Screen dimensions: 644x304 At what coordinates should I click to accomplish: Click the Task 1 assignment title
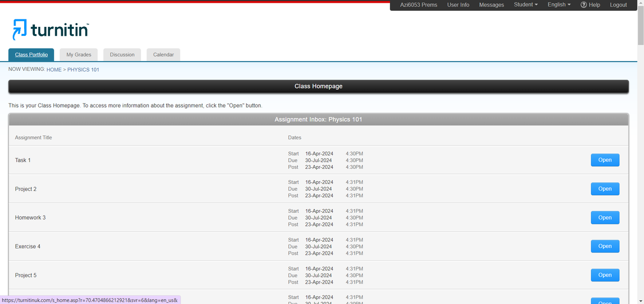point(23,160)
